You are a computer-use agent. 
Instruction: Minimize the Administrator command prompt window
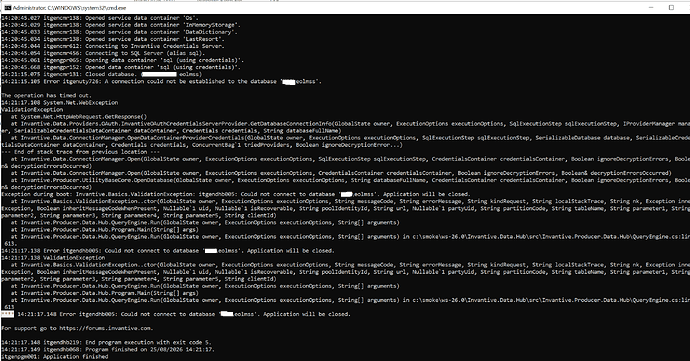pos(651,7)
